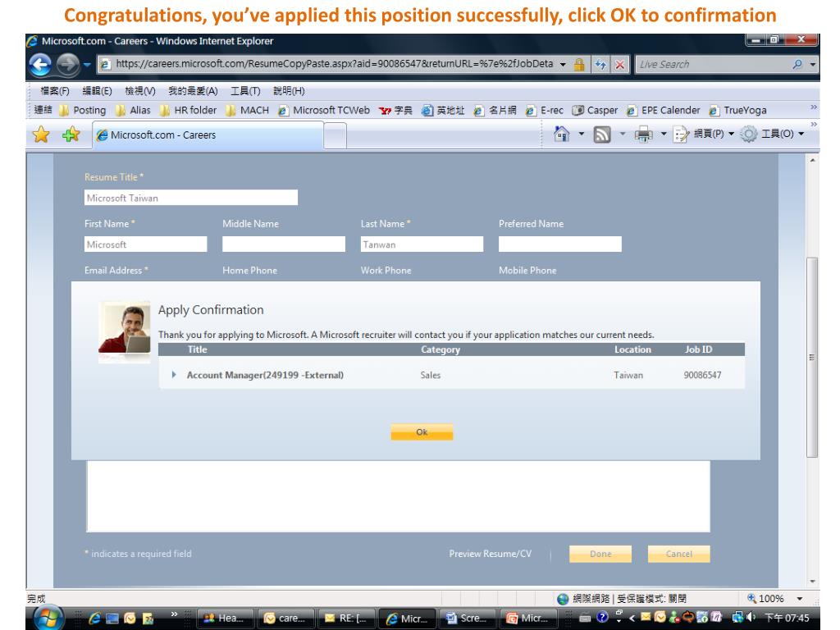
Task: Switch to the Hea... taskbar window
Action: coord(225,619)
